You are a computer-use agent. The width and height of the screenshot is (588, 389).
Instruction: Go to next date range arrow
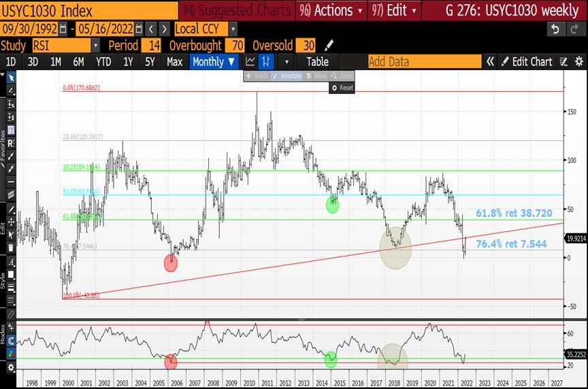[x=164, y=29]
